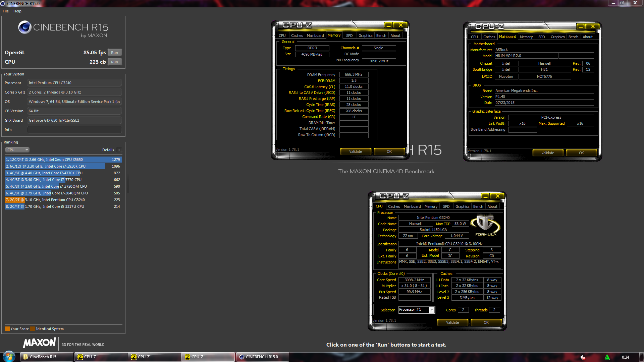Expand the ranking Details arrow
Viewport: 644px width, 362px height.
click(x=119, y=150)
